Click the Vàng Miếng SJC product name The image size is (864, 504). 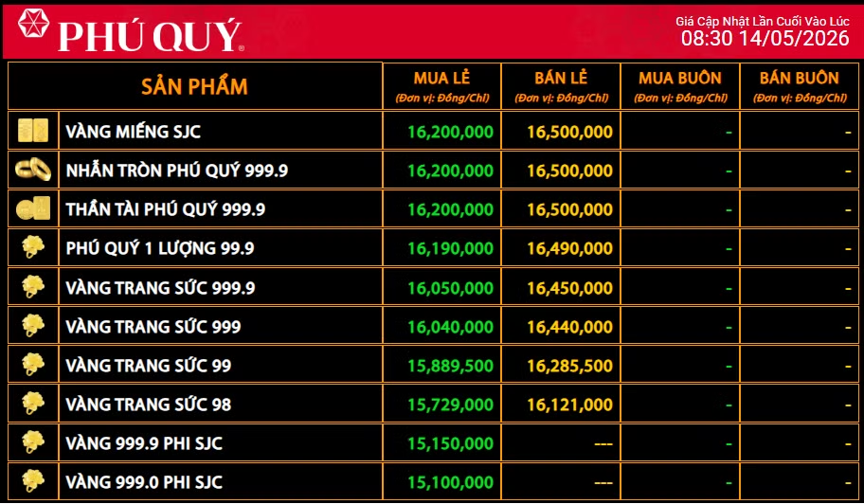[x=134, y=132]
